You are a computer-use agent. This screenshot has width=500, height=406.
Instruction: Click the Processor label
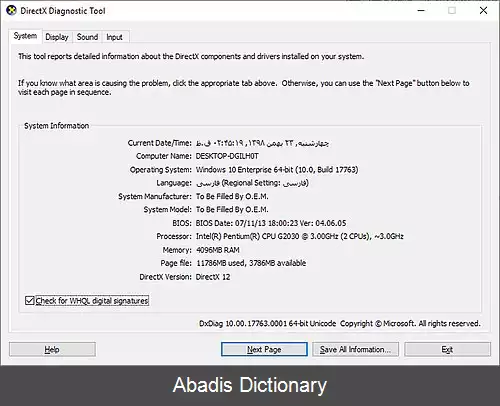[x=174, y=236]
